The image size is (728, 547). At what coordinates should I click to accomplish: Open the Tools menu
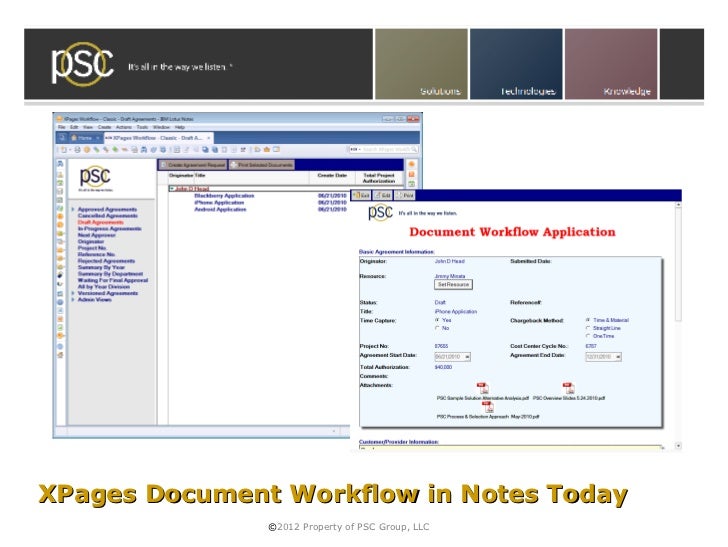(x=142, y=127)
